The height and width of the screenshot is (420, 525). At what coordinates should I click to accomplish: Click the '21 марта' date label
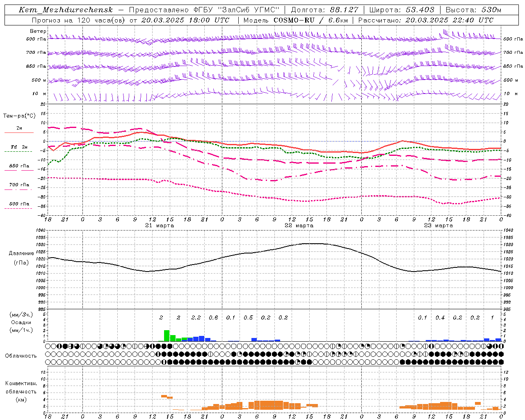pyautogui.click(x=160, y=226)
